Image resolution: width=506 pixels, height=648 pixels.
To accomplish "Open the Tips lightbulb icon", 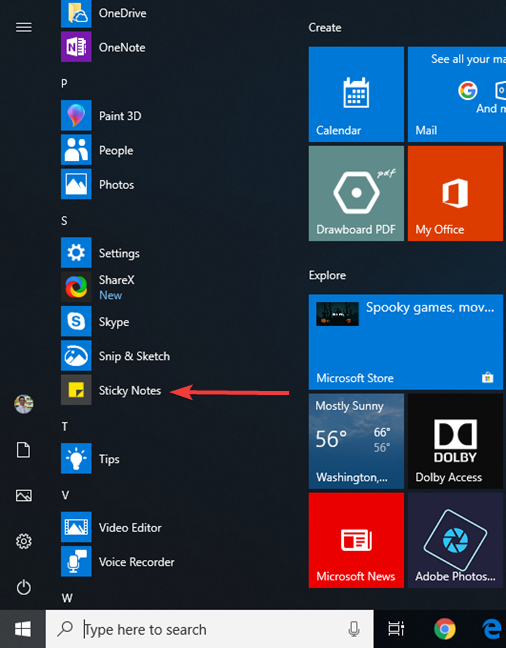I will coord(76,458).
